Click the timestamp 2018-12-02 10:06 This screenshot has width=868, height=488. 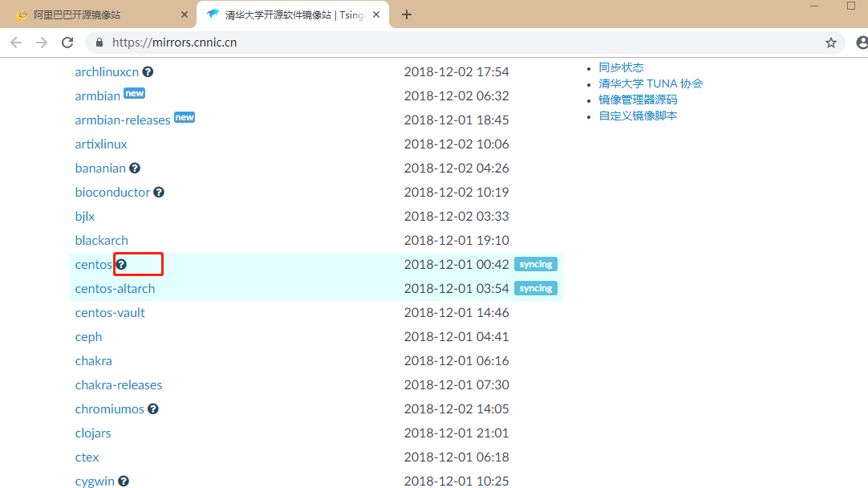(x=456, y=144)
